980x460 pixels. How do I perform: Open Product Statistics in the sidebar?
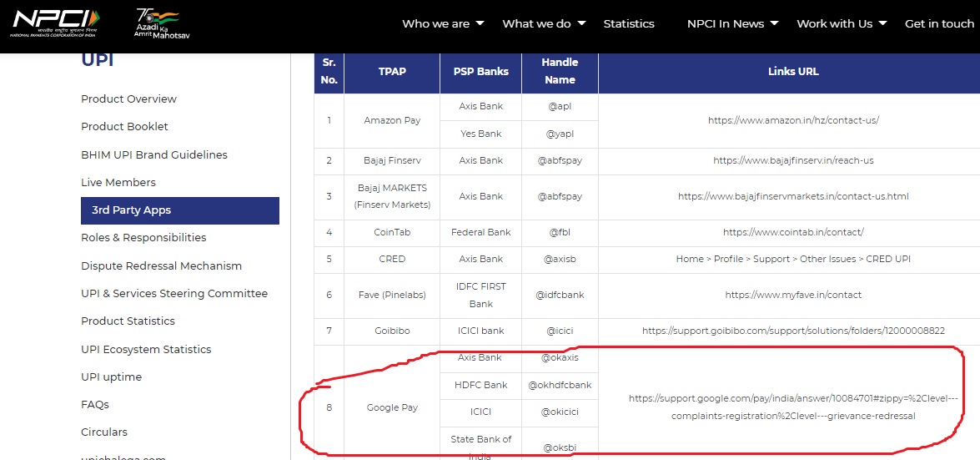click(128, 321)
